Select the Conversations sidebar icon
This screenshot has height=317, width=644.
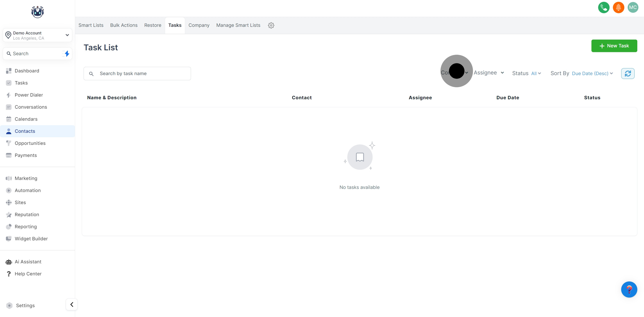[9, 107]
